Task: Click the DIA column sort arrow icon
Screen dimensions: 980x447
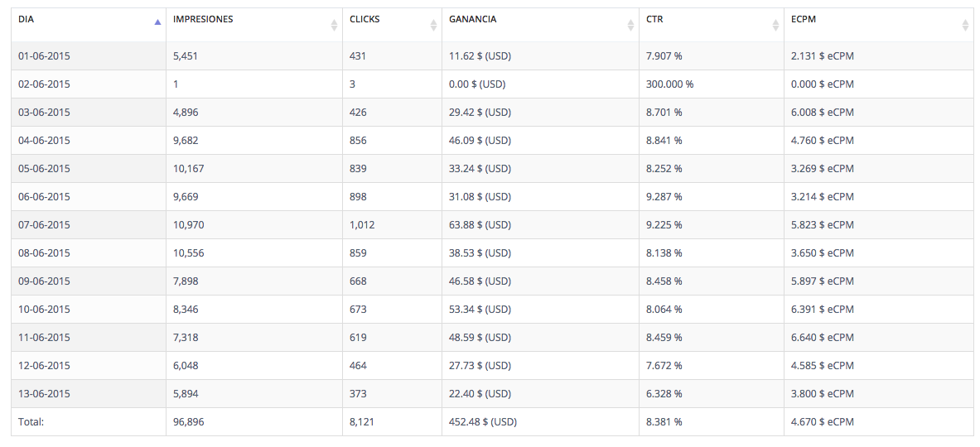Action: tap(157, 23)
